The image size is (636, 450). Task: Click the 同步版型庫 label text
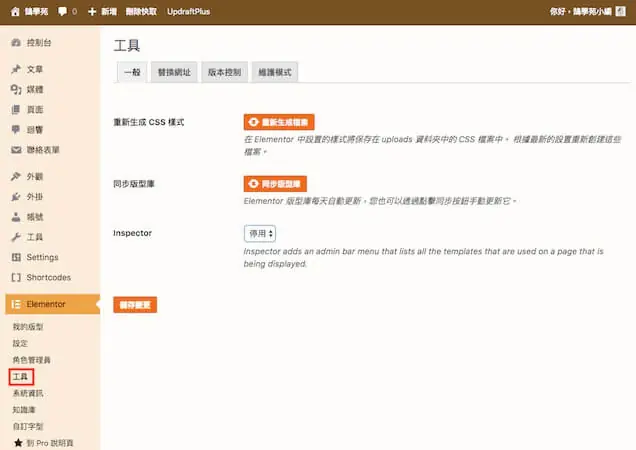tap(134, 184)
